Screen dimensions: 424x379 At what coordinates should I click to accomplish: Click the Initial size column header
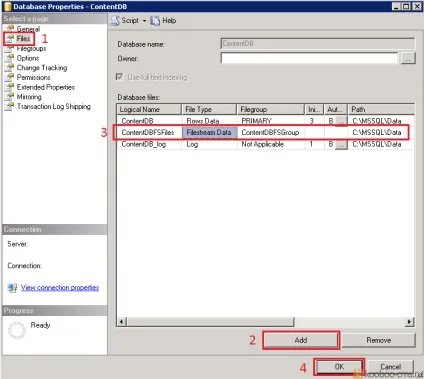click(314, 109)
